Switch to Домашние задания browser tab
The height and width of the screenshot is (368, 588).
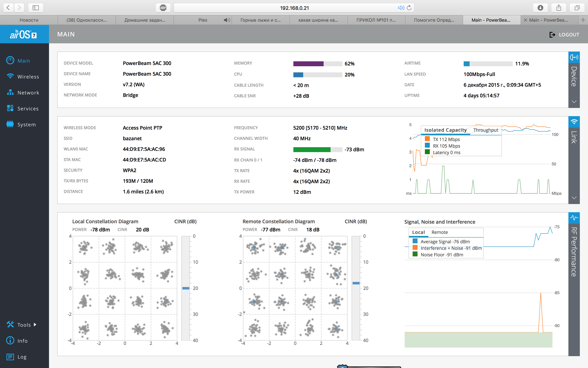(x=145, y=20)
